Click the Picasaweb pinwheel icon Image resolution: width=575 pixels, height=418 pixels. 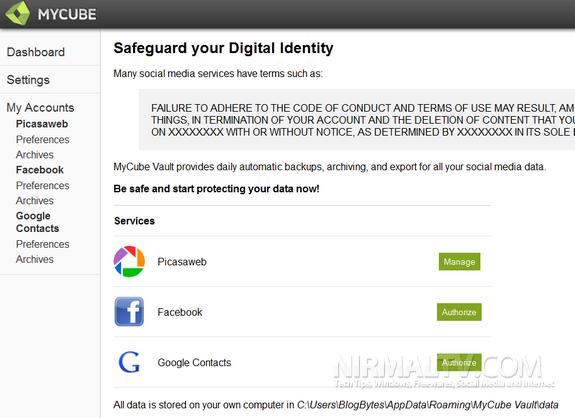[x=129, y=261]
